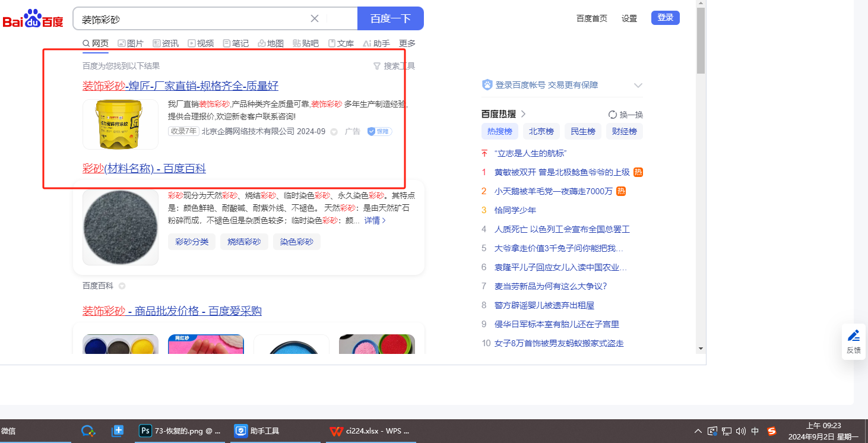This screenshot has height=443, width=868.
Task: Clear the search box with the X icon
Action: tap(315, 18)
